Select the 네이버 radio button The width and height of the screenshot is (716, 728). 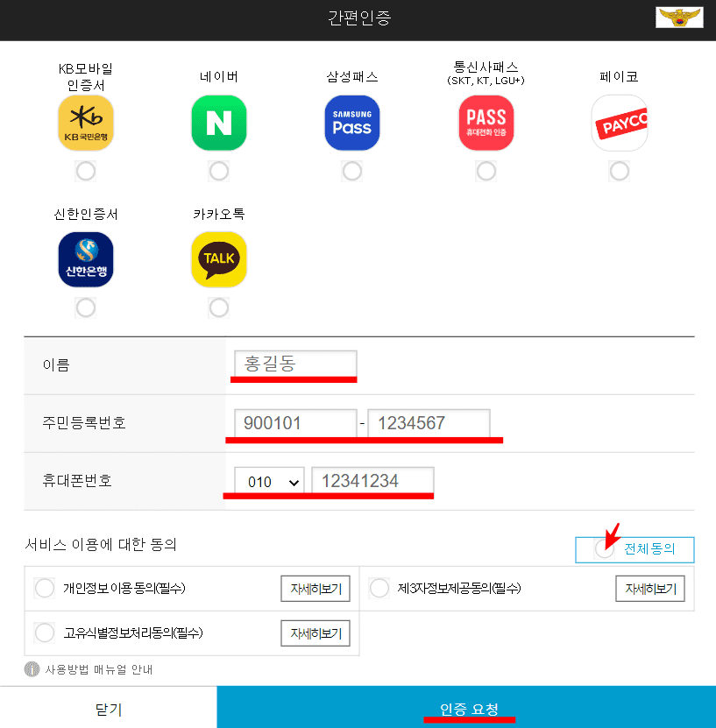219,172
